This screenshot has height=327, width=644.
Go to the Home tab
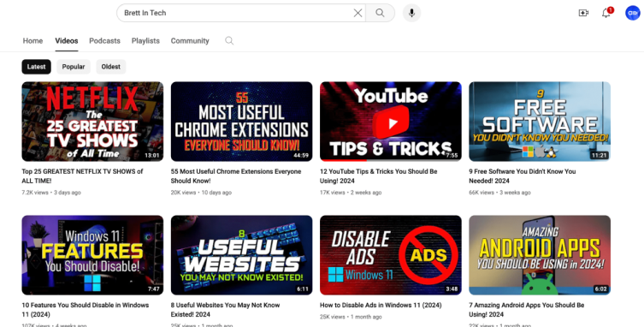click(32, 41)
